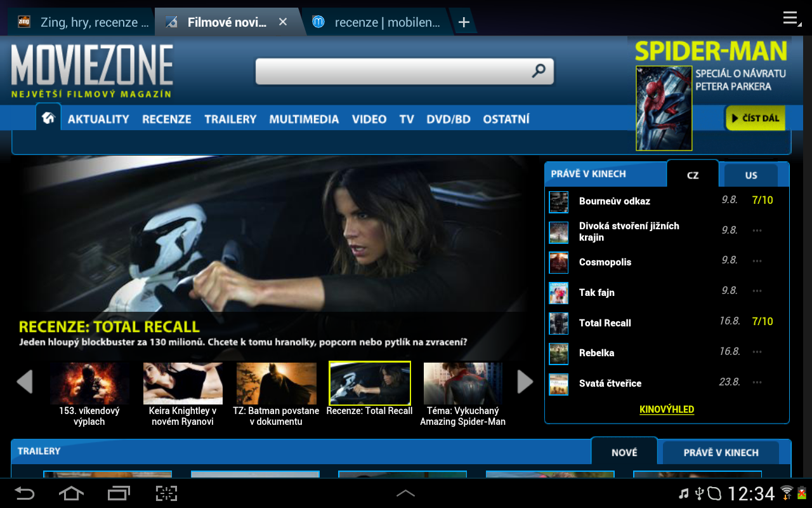The width and height of the screenshot is (812, 508).
Task: Open the recent apps button
Action: coord(119,493)
